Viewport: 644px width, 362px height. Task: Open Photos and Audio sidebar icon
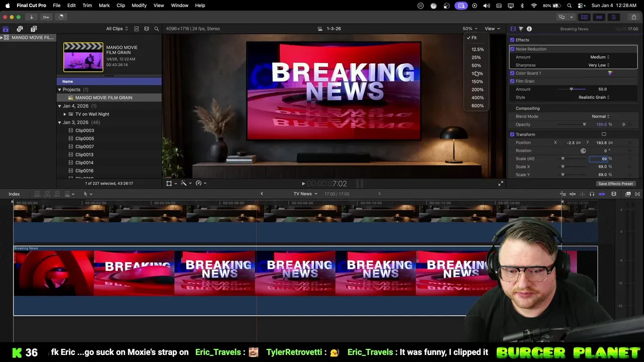click(20, 29)
